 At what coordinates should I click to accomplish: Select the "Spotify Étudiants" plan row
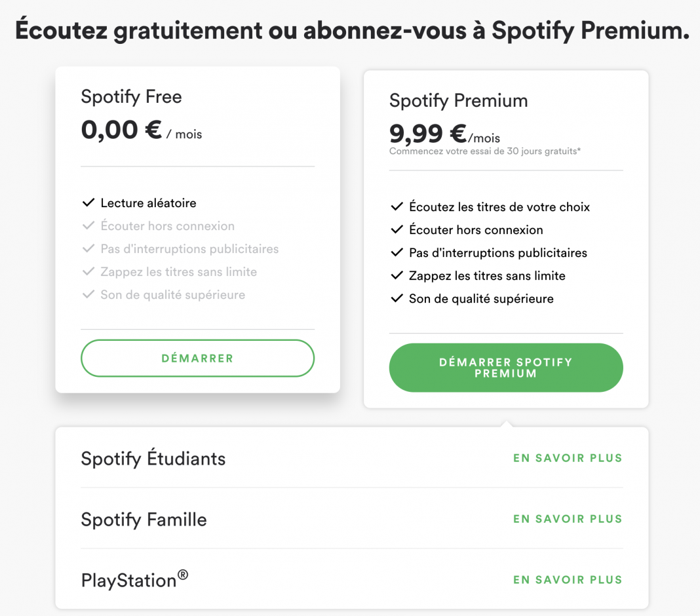153,458
